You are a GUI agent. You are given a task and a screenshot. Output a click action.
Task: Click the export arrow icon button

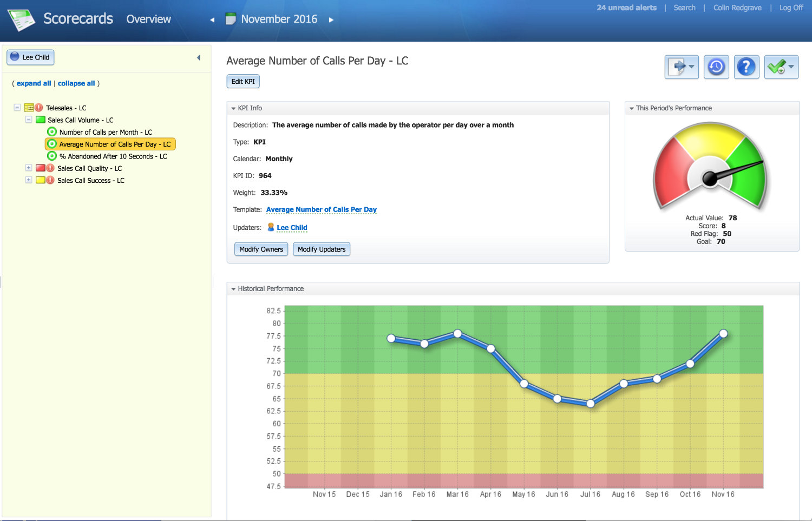tap(682, 67)
